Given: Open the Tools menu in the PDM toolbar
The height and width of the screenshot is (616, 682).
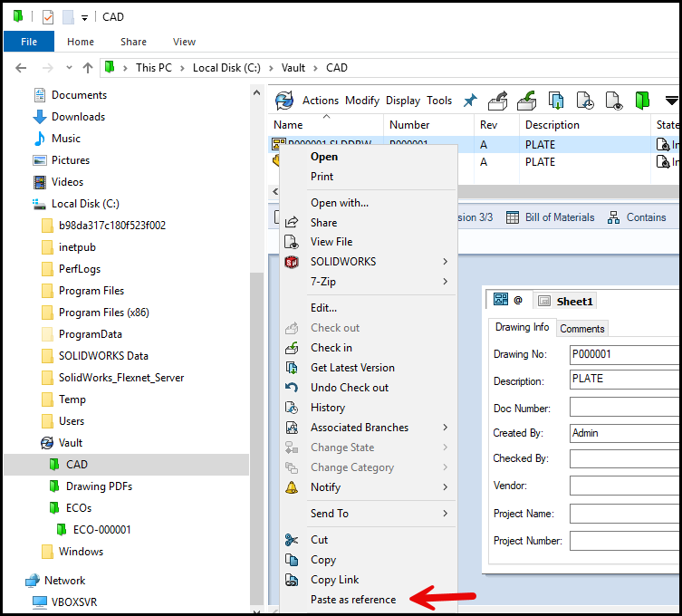Looking at the screenshot, I should point(439,101).
